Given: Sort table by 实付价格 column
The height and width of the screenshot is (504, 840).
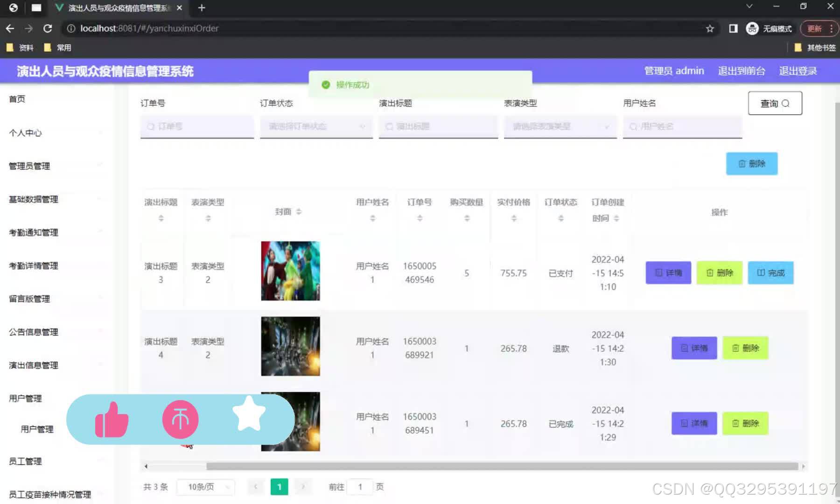Looking at the screenshot, I should click(514, 218).
